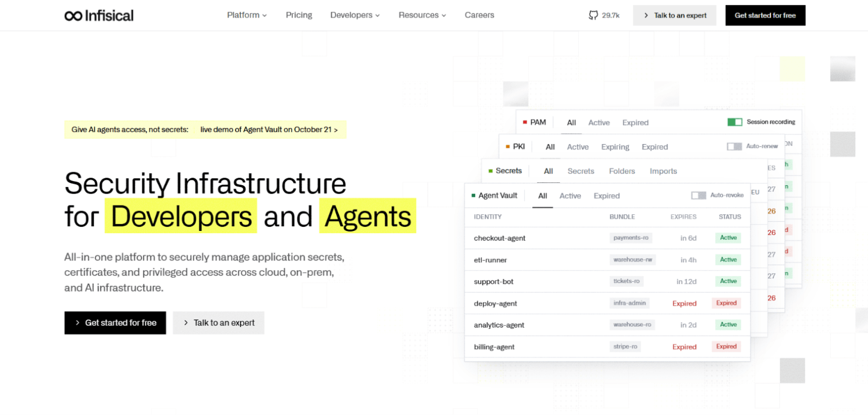Click the analytics-agent identity row
The height and width of the screenshot is (415, 868).
607,325
